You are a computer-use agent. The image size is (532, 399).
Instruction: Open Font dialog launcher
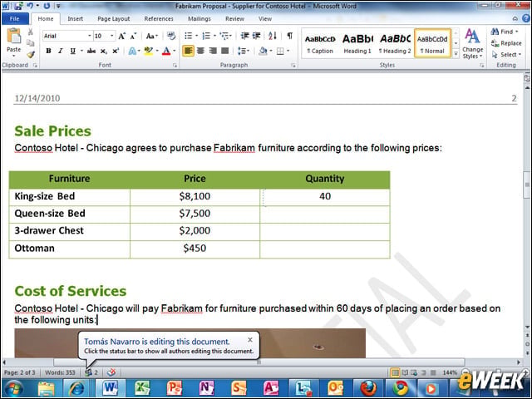175,66
